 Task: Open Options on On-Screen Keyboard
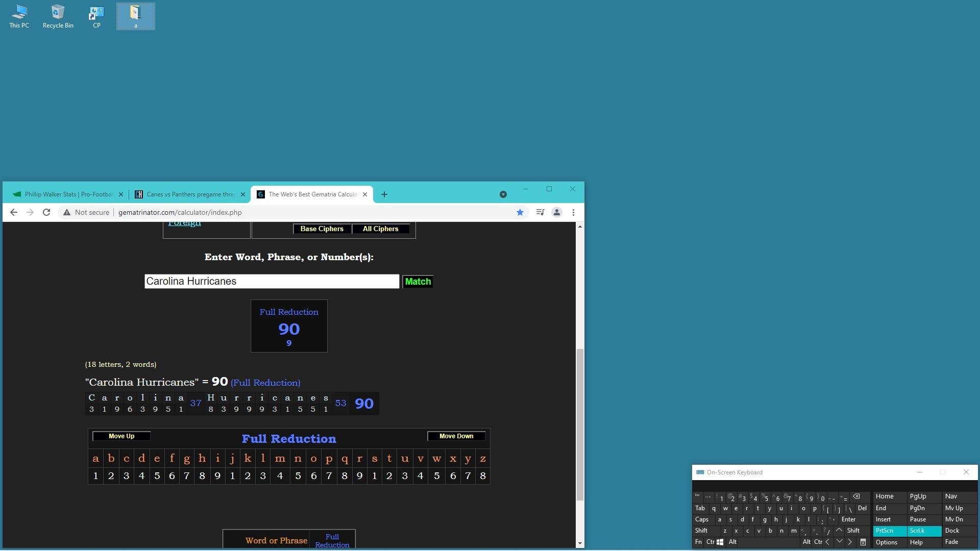[x=890, y=542]
